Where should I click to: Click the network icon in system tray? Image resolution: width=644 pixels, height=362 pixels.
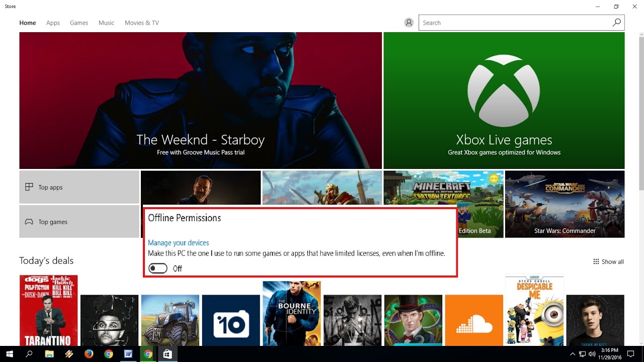[582, 354]
